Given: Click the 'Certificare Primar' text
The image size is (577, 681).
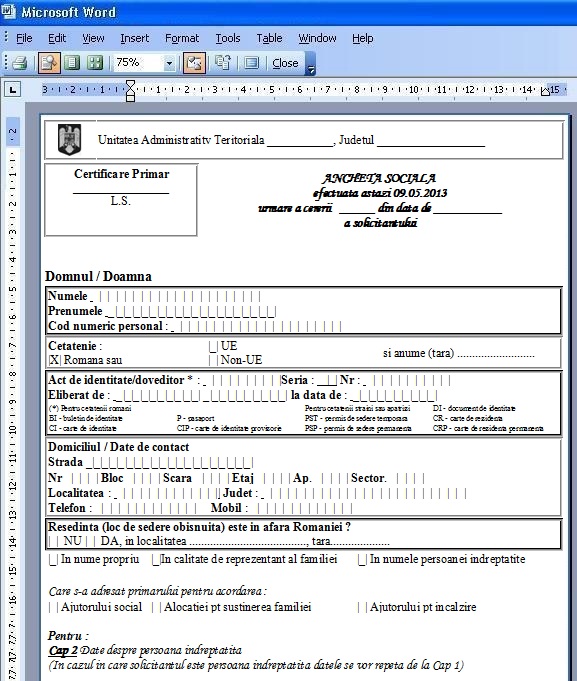Looking at the screenshot, I should 122,174.
